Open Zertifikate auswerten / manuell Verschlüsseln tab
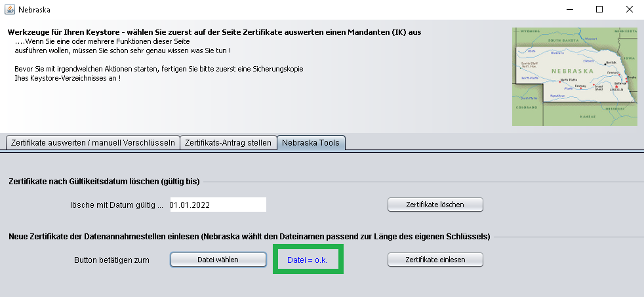644x297 pixels. pos(93,143)
